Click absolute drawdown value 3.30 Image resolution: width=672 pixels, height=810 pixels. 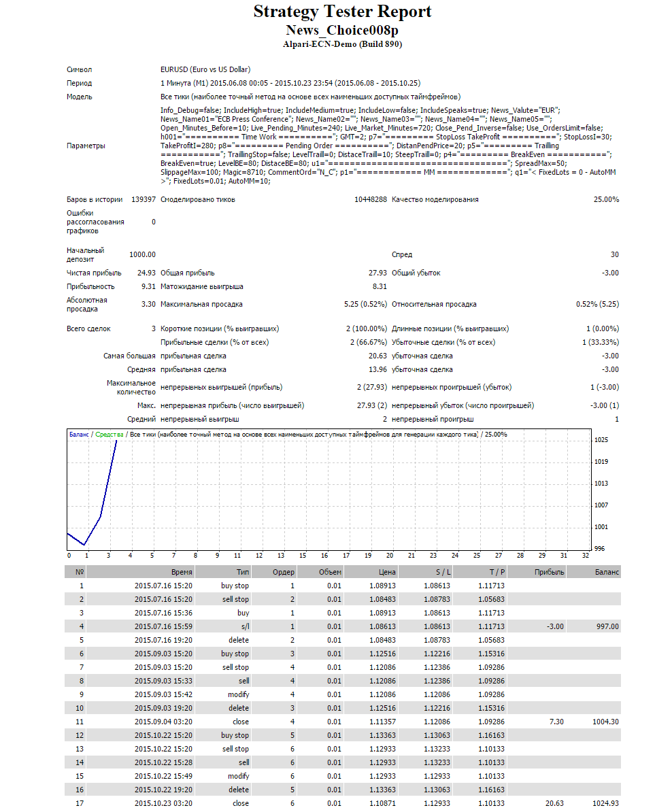[148, 304]
